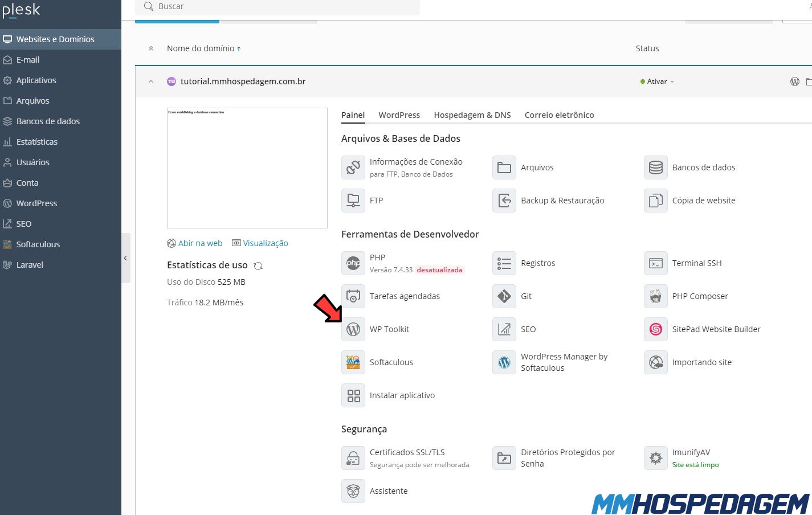The width and height of the screenshot is (812, 515).
Task: Open tutorial.mmhospedagem.com.br domain link
Action: [x=243, y=81]
